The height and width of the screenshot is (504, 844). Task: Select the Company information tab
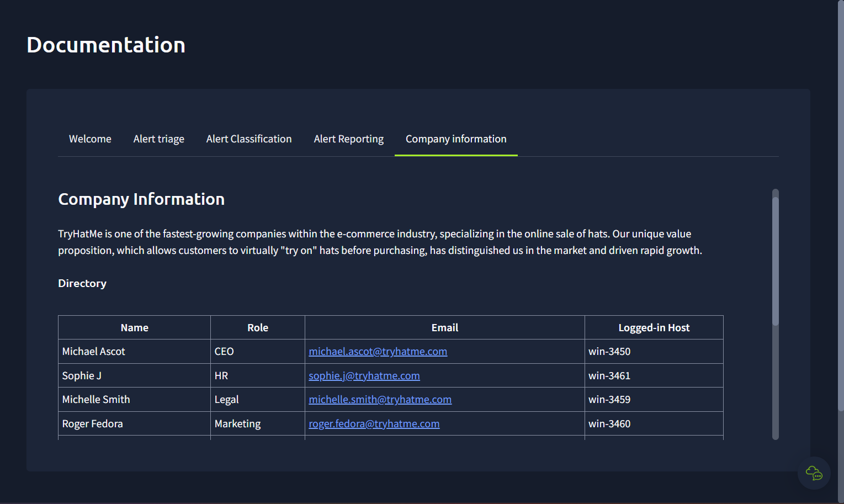(x=456, y=139)
